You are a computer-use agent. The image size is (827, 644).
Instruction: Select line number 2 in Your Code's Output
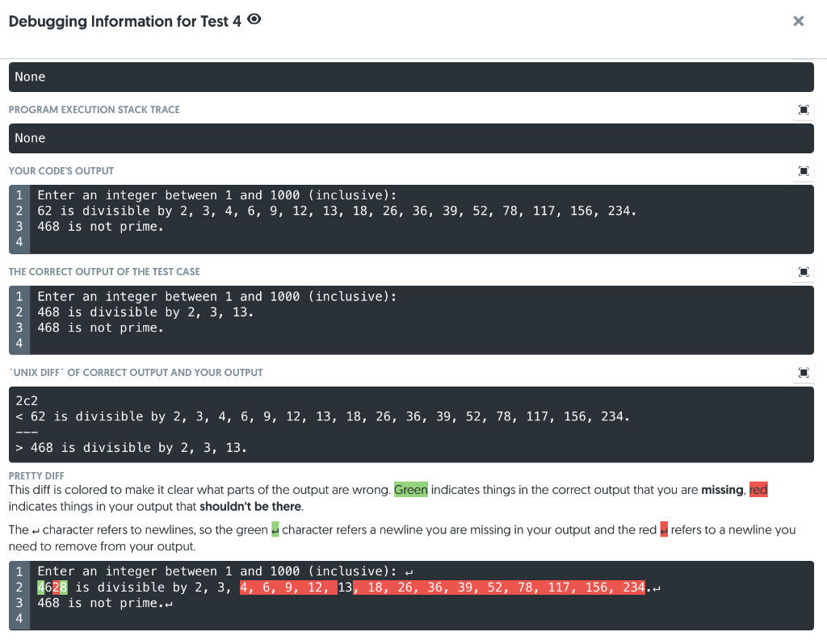pyautogui.click(x=19, y=211)
